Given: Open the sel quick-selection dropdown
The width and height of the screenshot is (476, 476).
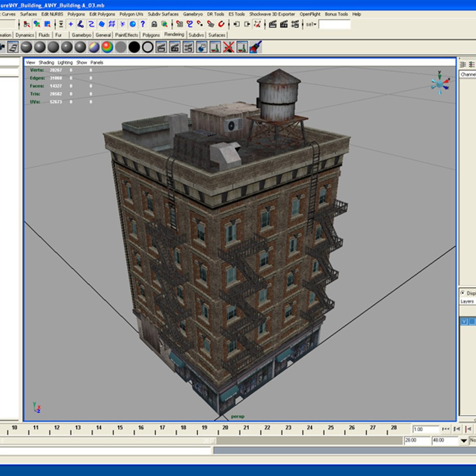Looking at the screenshot, I should [311, 24].
